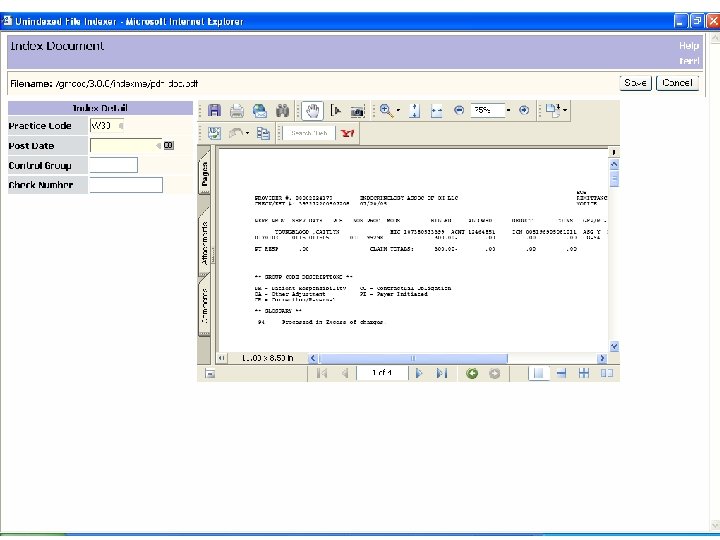Click horizontal scrollbar right arrow
Screen dimensions: 720x540
pos(602,358)
